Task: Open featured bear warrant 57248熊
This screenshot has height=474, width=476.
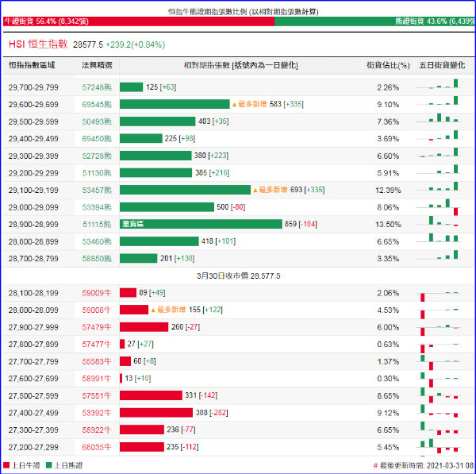Action: pyautogui.click(x=97, y=87)
